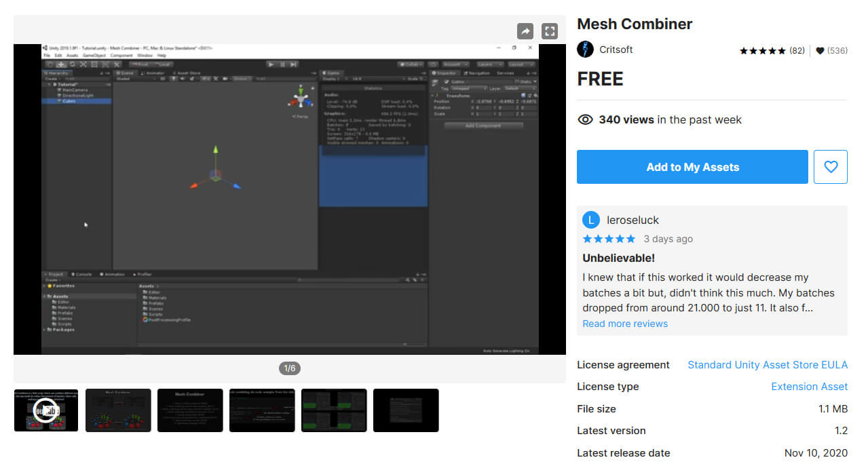
Task: Toggle the favorite heart button
Action: point(831,167)
